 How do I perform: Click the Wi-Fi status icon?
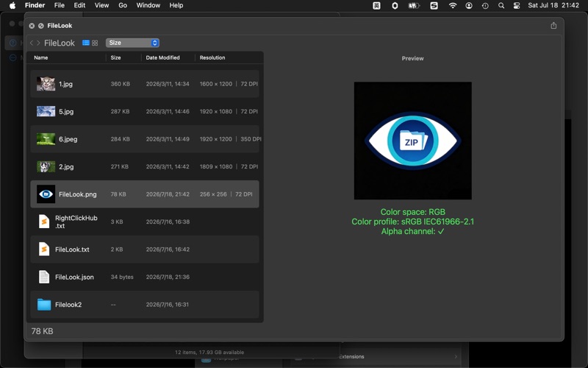tap(453, 5)
